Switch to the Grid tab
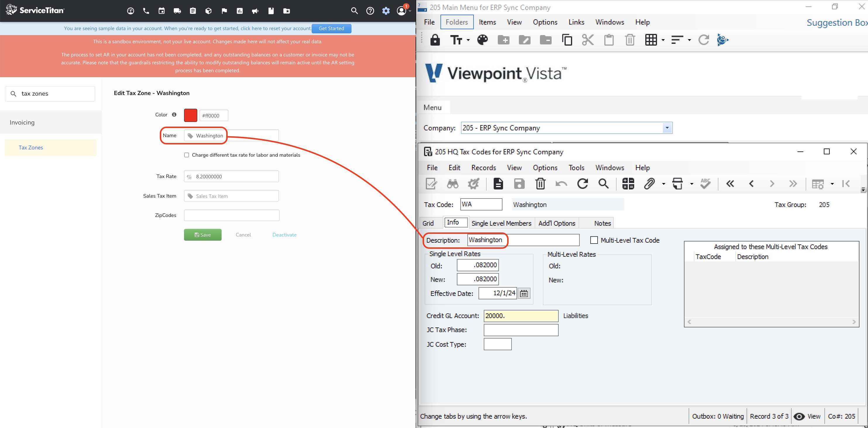 pos(428,224)
